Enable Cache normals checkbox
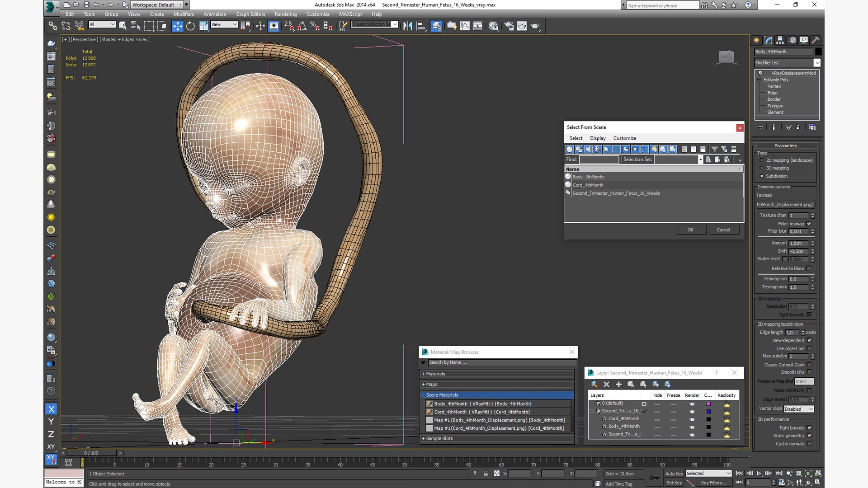Screen dimensions: 868x488 click(809, 444)
